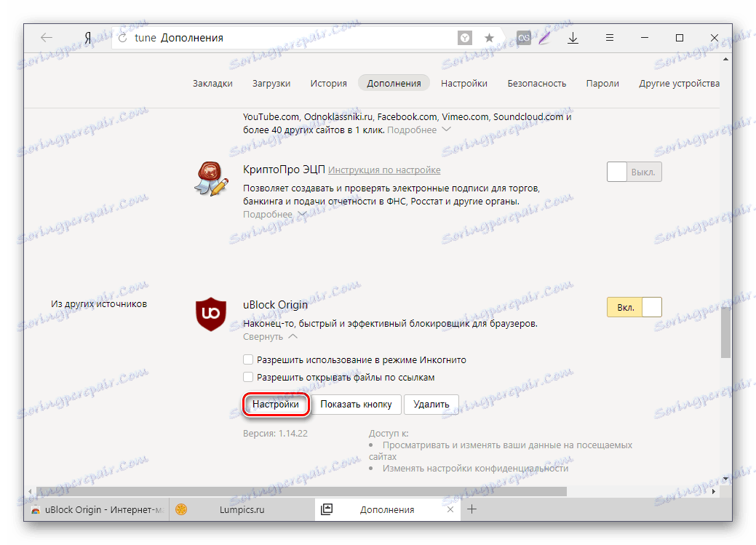Viewport: 756px width, 545px height.
Task: Click the horizontal scrollbar thumb
Action: tap(301, 491)
